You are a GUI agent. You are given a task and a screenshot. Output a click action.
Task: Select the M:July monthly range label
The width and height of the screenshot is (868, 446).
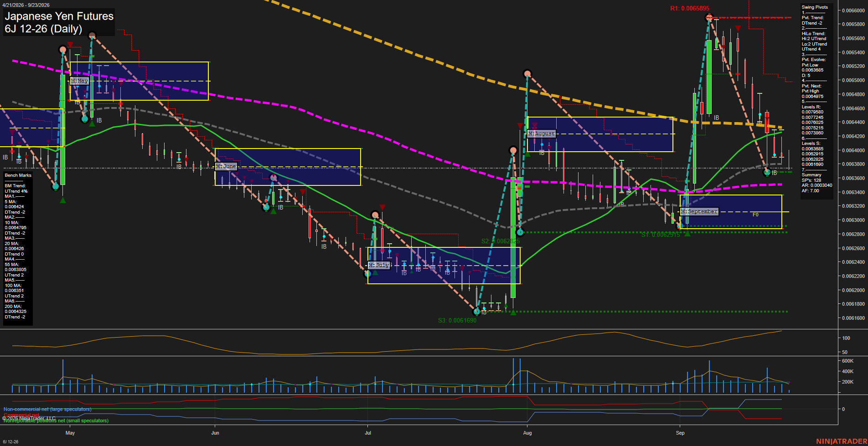379,265
